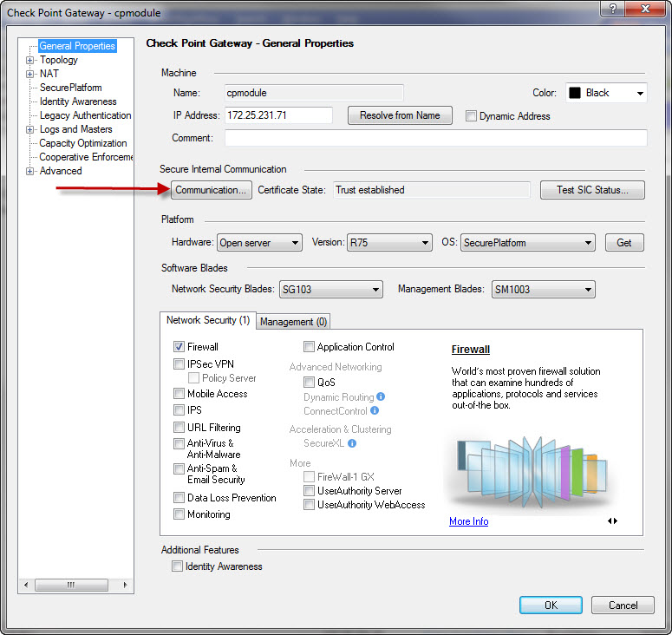Screen dimensions: 672x635
Task: Expand the Advanced tree node
Action: [x=29, y=171]
